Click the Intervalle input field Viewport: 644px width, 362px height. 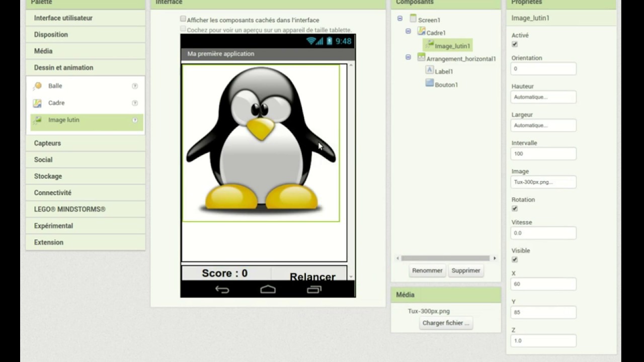coord(544,154)
